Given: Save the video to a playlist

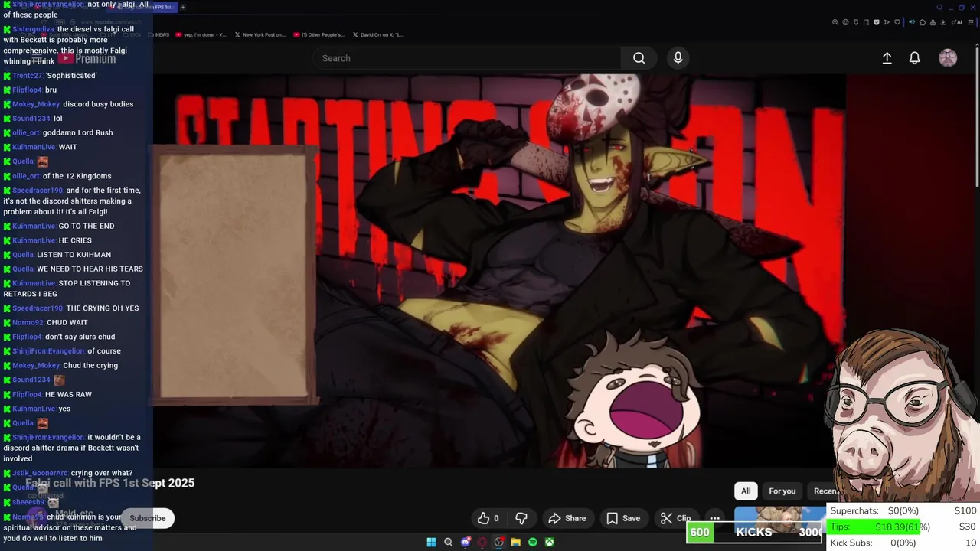Looking at the screenshot, I should point(623,518).
